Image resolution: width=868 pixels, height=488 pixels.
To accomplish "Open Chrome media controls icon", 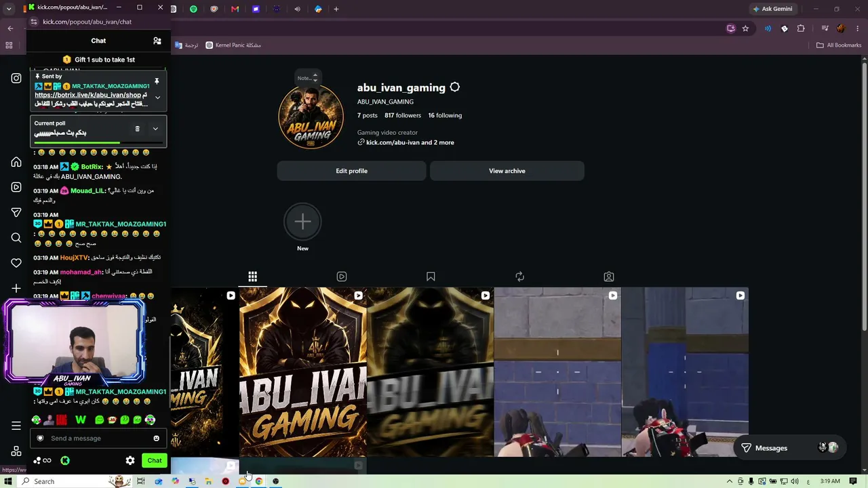I will [825, 28].
